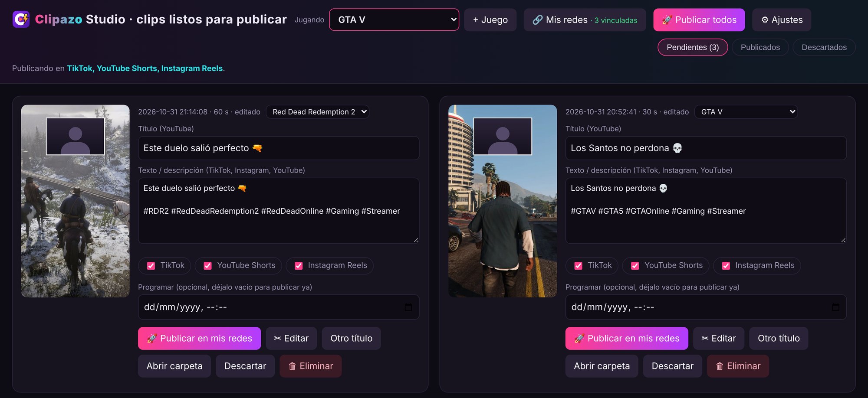Click the calendar icon in the Los Santos clip's schedule field
This screenshot has width=868, height=398.
click(836, 307)
